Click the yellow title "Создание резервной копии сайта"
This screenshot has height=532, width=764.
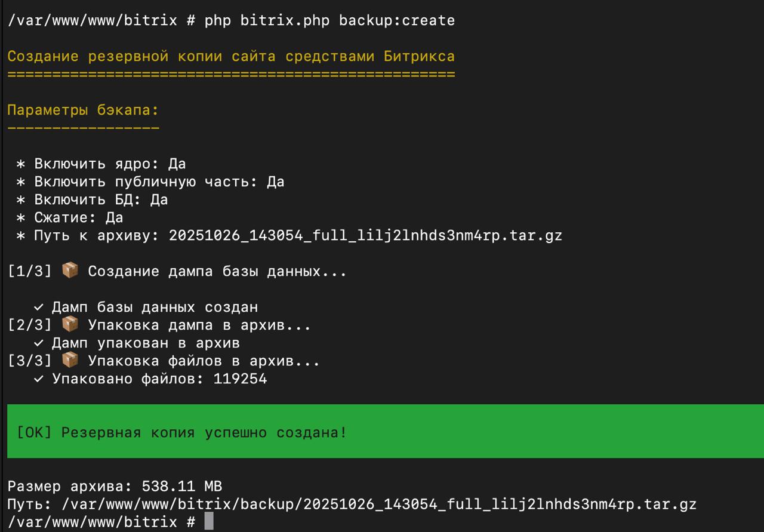coord(141,56)
